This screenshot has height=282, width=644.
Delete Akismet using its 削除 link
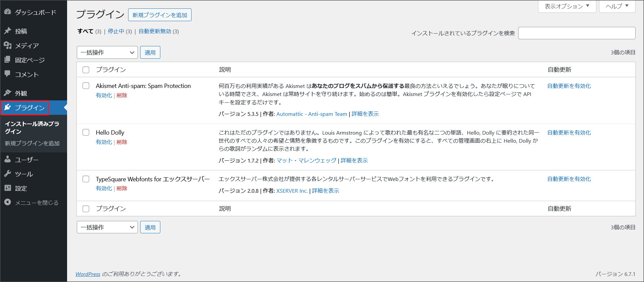tap(122, 95)
